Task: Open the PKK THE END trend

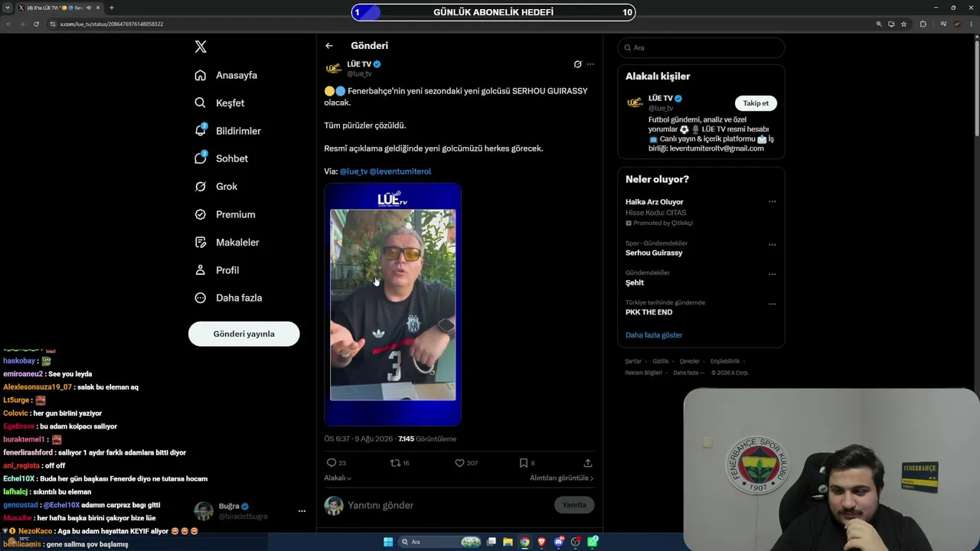Action: [x=649, y=312]
